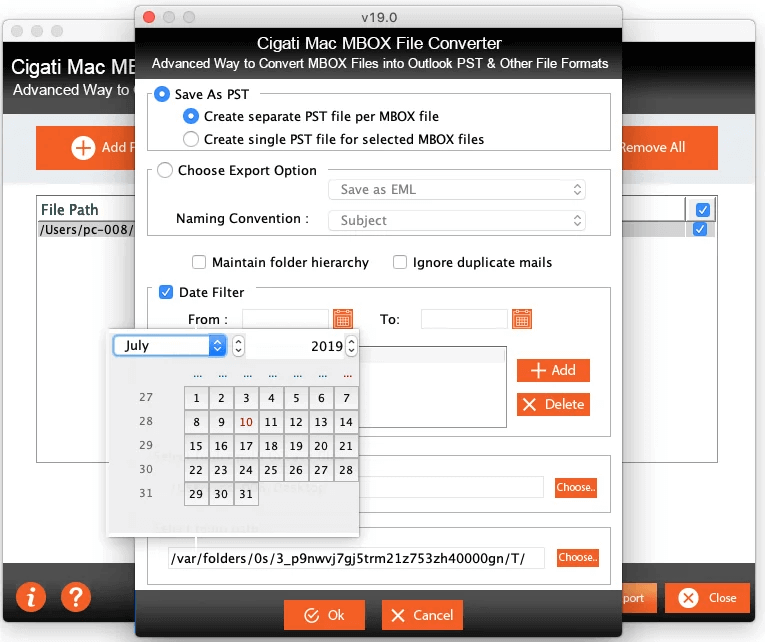Open the To date calendar icon
The image size is (765, 642).
point(522,319)
